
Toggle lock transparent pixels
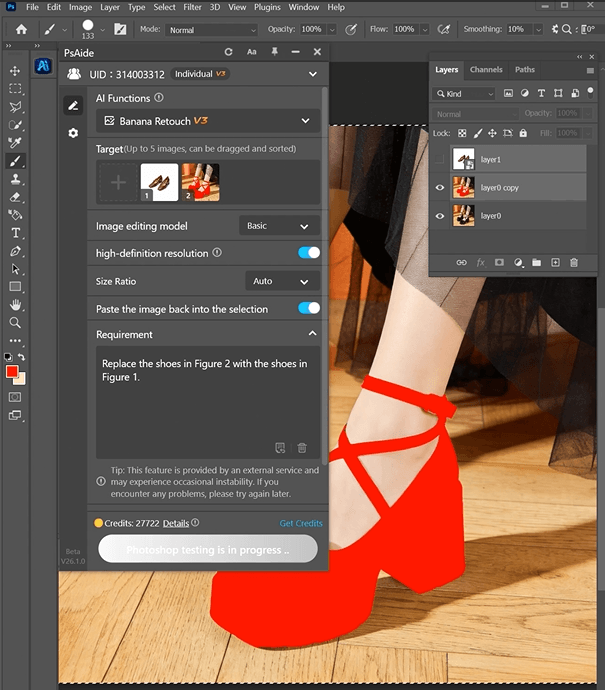point(462,133)
